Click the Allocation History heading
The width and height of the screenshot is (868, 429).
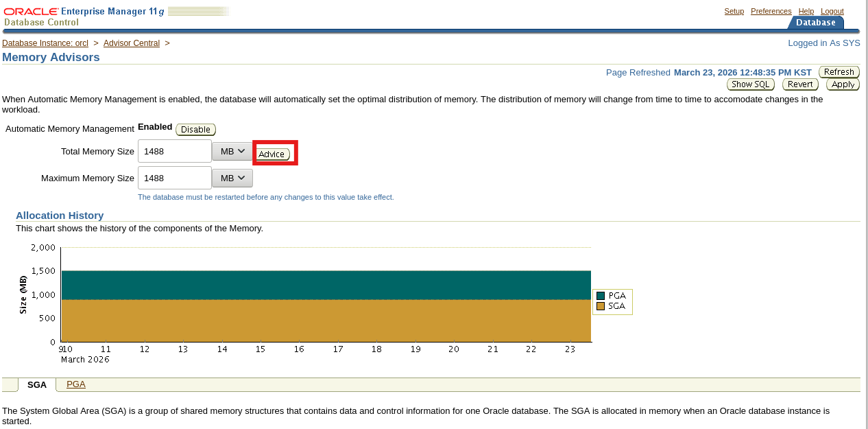click(x=60, y=216)
